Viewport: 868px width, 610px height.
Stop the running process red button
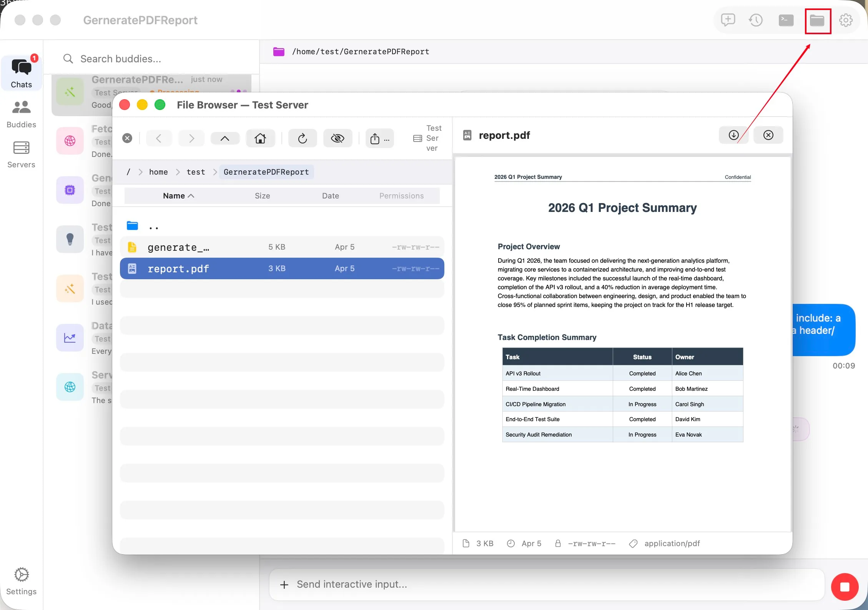845,587
